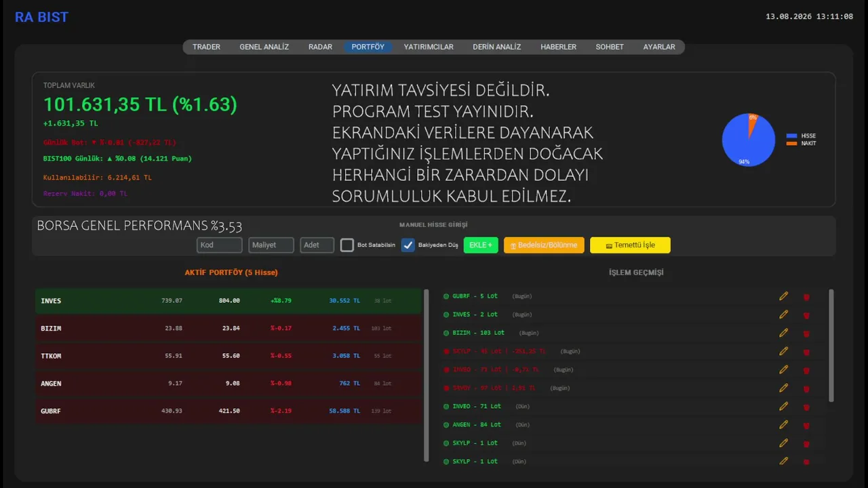The height and width of the screenshot is (488, 868).
Task: Focus the Adet quantity input
Action: (317, 245)
